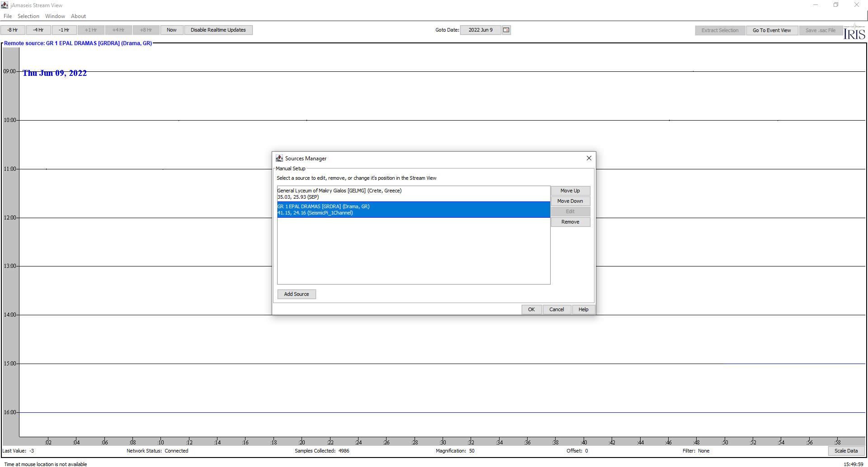Jump back 1 hour with -1 Hr
This screenshot has height=467, width=868.
pos(64,30)
